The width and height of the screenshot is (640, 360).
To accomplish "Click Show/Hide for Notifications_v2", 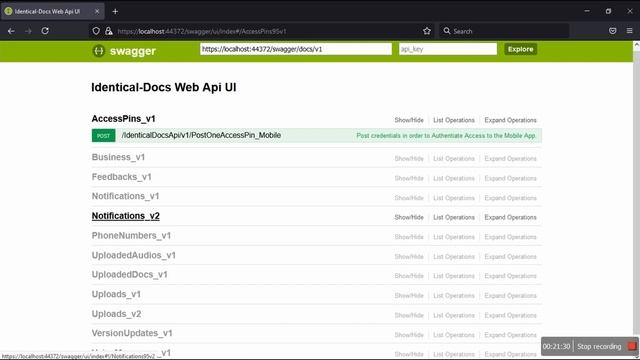I will tap(409, 217).
